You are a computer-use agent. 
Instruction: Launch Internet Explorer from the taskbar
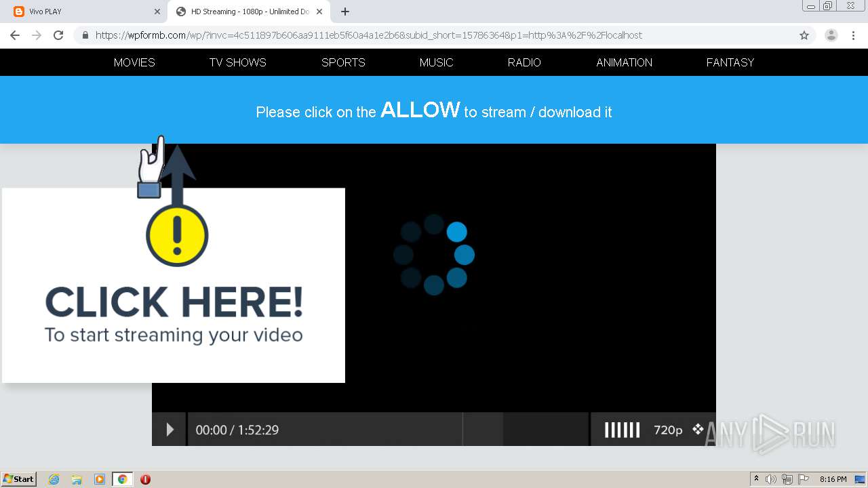click(54, 479)
